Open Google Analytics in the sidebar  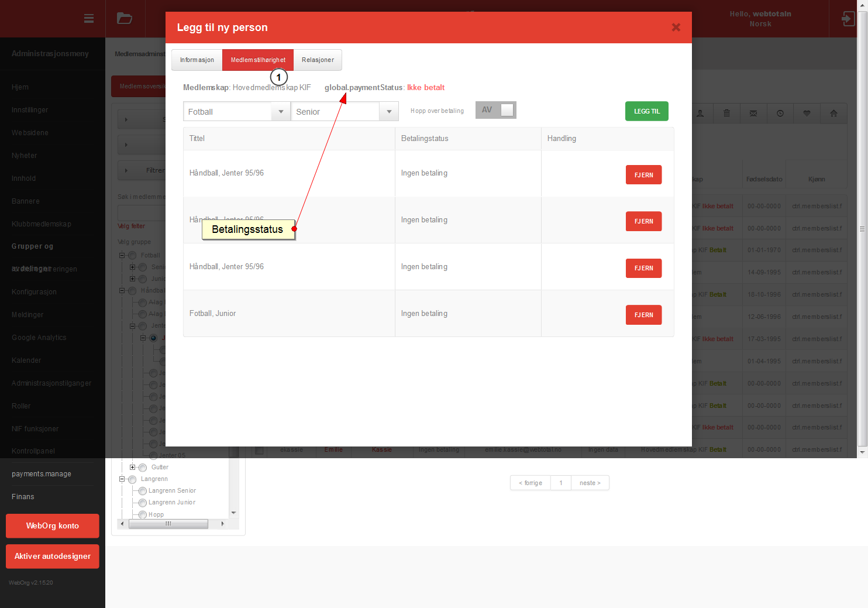[39, 338]
